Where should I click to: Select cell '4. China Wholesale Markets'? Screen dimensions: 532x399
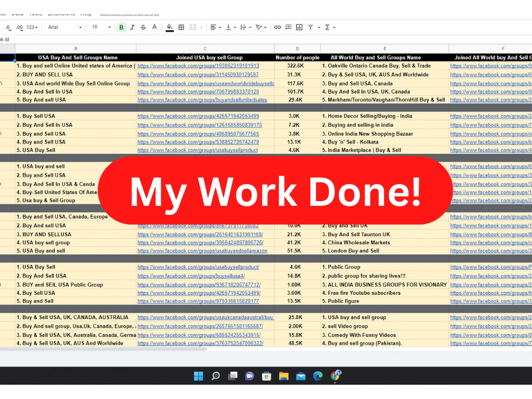(x=385, y=243)
